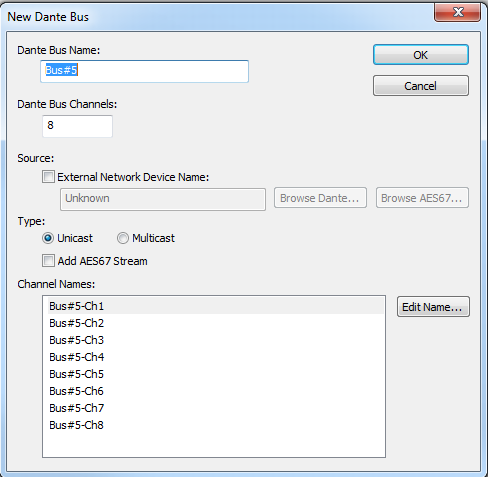488x477 pixels.
Task: Cancel the New Dante Bus dialog
Action: 421,86
